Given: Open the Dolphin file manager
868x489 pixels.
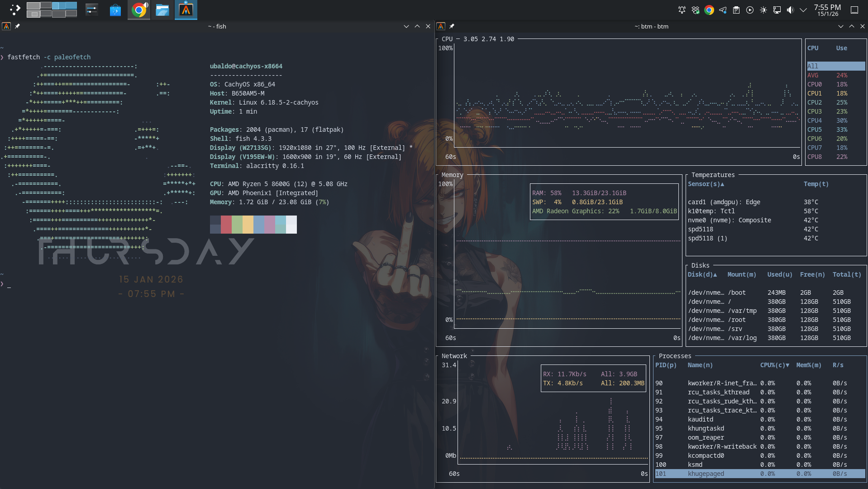Looking at the screenshot, I should click(162, 10).
